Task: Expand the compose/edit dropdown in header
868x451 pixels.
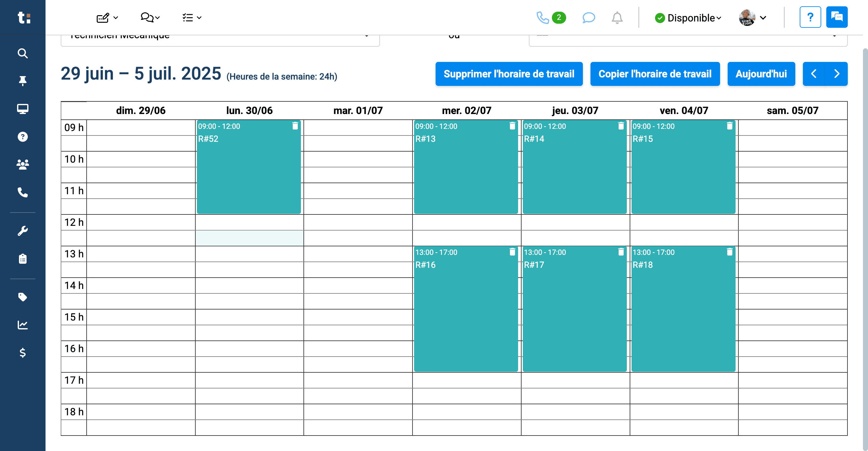Action: pos(107,17)
